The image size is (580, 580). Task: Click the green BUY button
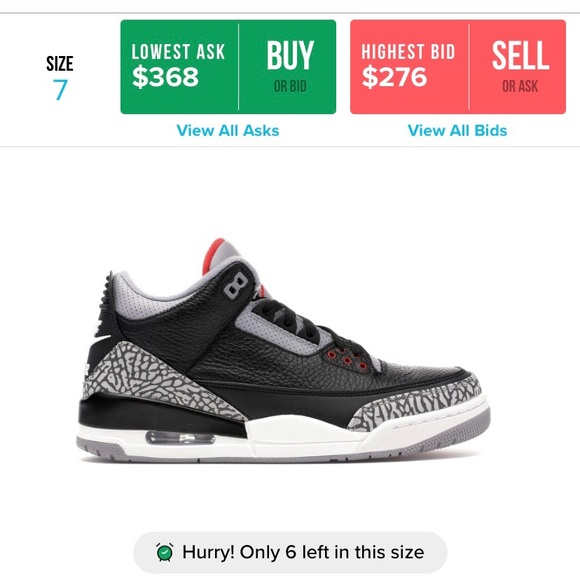290,67
